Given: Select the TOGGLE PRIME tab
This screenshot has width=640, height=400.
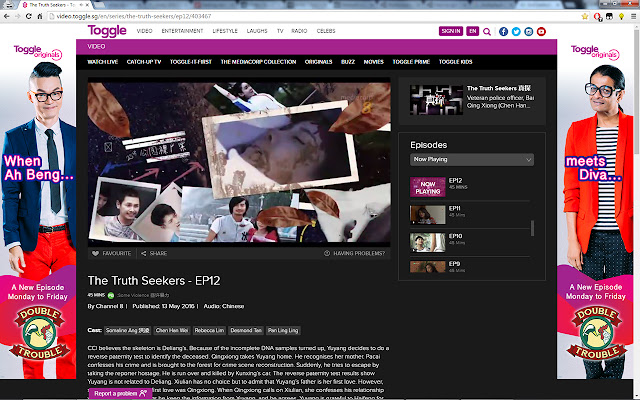Looking at the screenshot, I should pyautogui.click(x=411, y=62).
